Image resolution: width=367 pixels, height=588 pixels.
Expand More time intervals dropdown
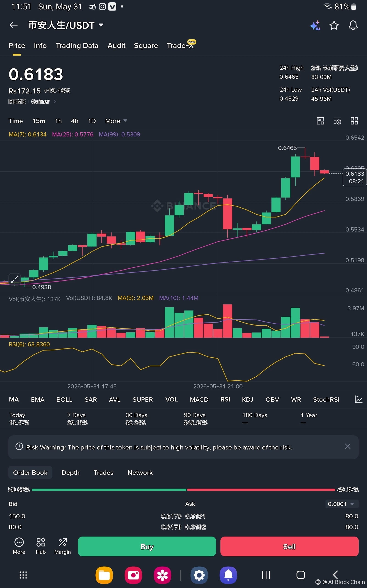point(116,121)
